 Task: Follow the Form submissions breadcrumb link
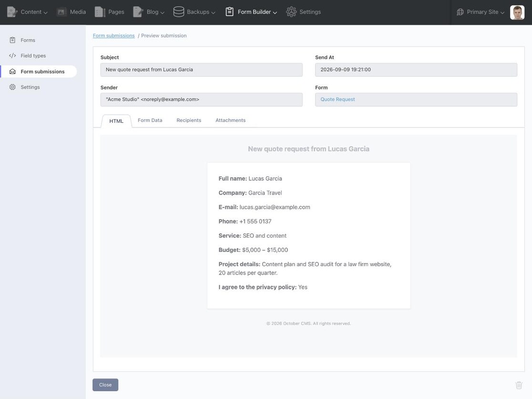[113, 36]
